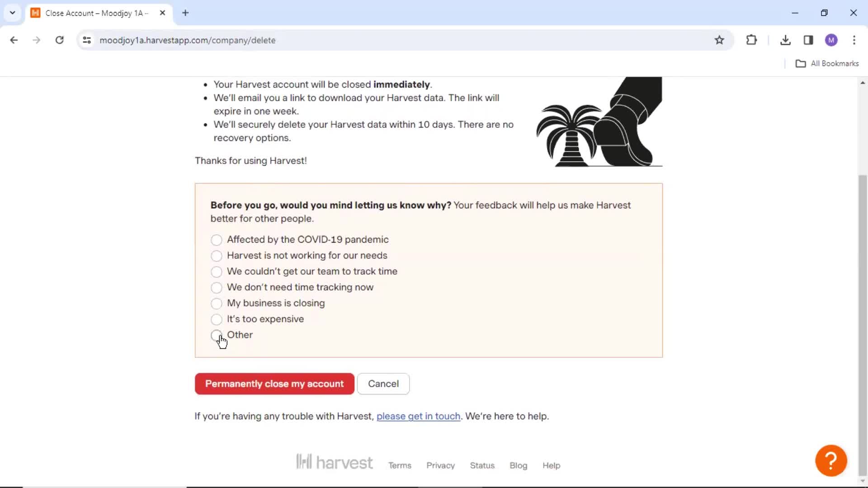The height and width of the screenshot is (488, 868).
Task: Click the downloads icon in the browser toolbar
Action: (x=786, y=40)
